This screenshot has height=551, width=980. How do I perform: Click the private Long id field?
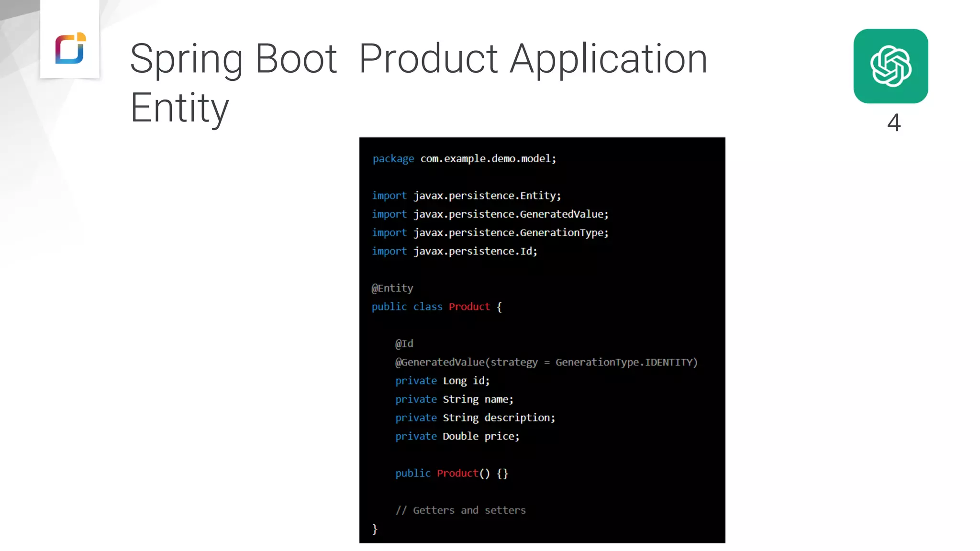(442, 381)
